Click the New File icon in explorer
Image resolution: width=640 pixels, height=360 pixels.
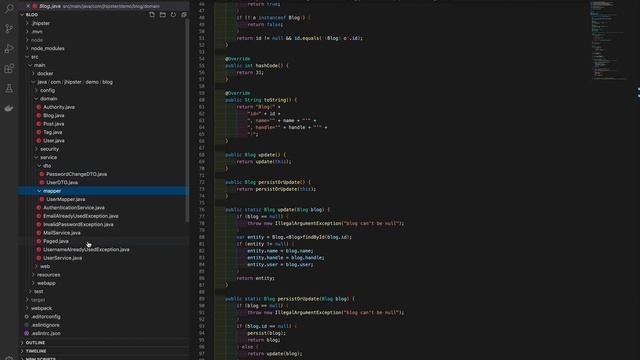click(152, 15)
